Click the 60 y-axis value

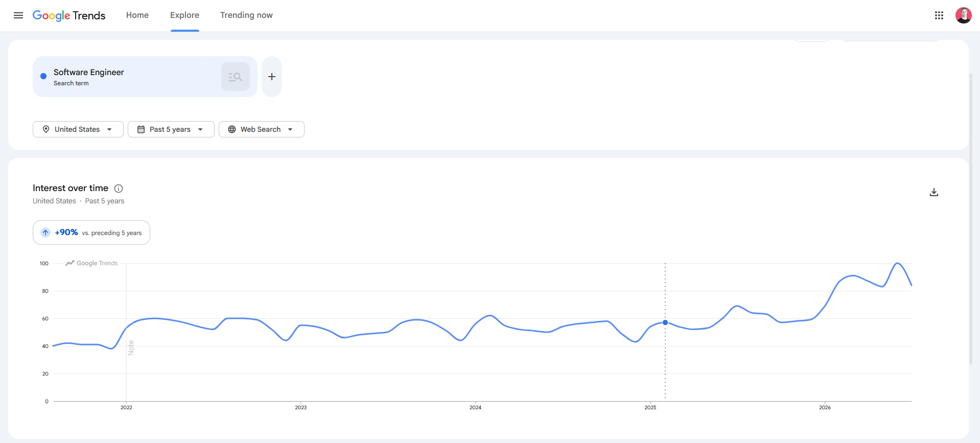[x=45, y=318]
